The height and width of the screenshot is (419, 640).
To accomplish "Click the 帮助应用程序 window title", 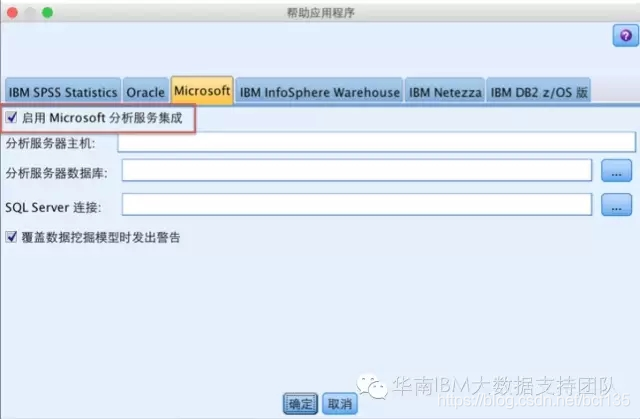I will click(320, 13).
